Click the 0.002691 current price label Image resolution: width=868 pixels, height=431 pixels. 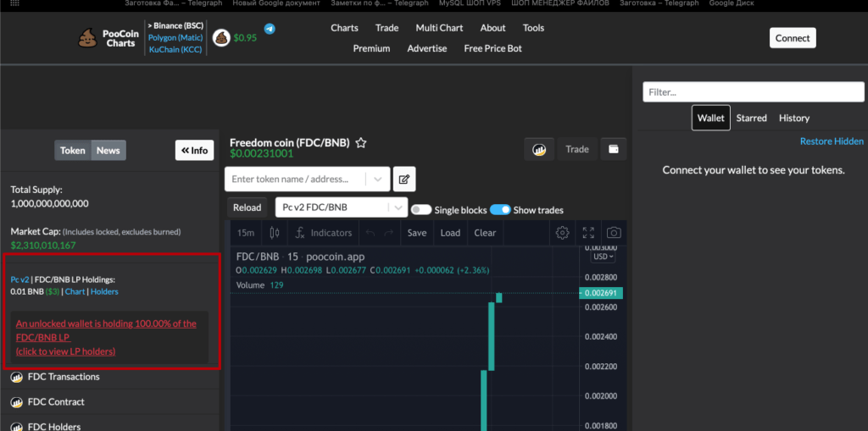click(601, 293)
